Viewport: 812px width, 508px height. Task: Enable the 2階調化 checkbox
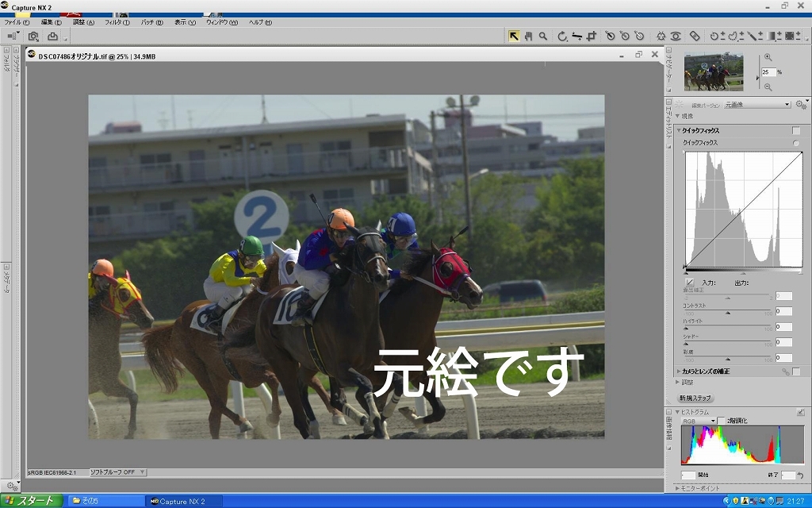click(721, 421)
